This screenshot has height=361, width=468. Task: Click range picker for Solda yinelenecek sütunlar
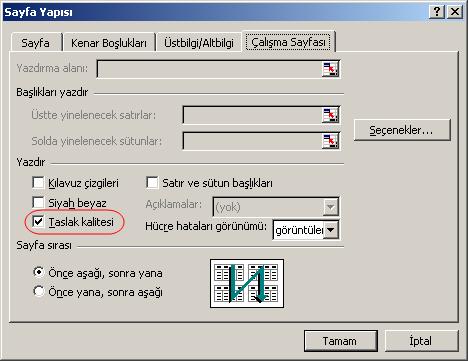point(330,141)
